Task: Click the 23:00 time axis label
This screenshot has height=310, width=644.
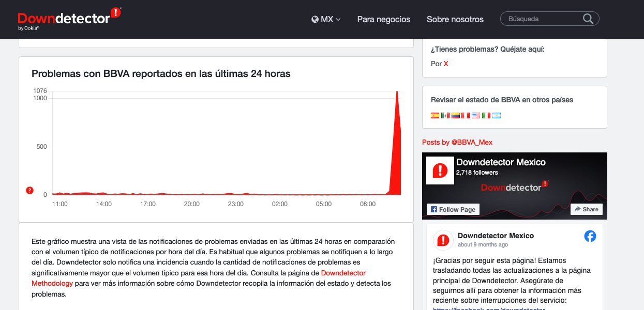Action: 236,204
